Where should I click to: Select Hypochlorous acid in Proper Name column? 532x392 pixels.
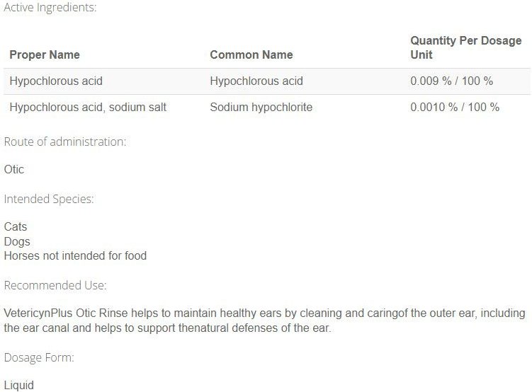click(56, 81)
